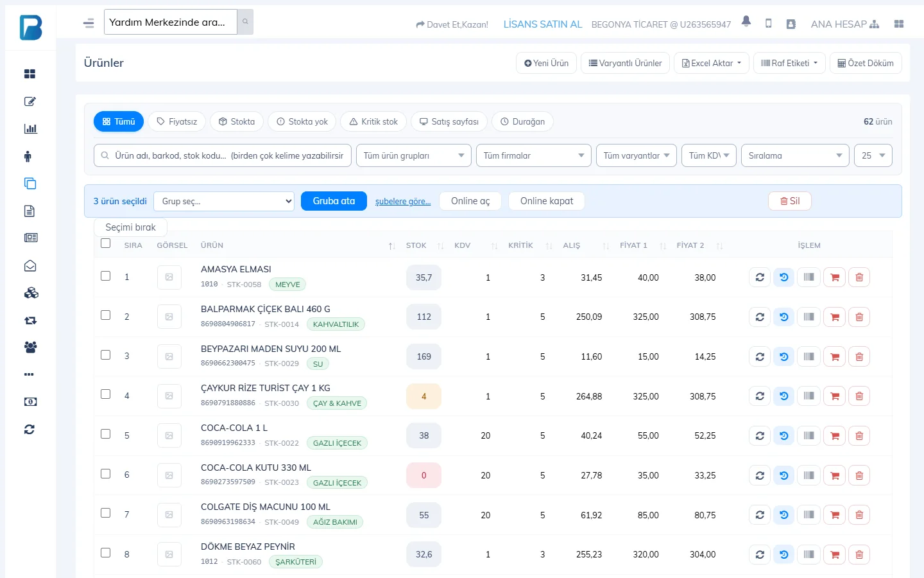Select the Fiyatsız filter tab
Screen dimensions: 924x578
tap(177, 121)
